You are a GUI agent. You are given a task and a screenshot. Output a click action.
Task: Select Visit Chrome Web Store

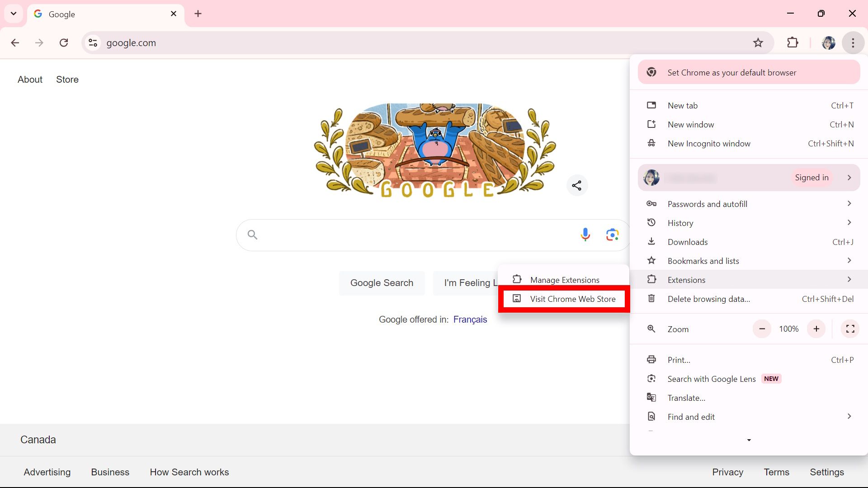564,299
